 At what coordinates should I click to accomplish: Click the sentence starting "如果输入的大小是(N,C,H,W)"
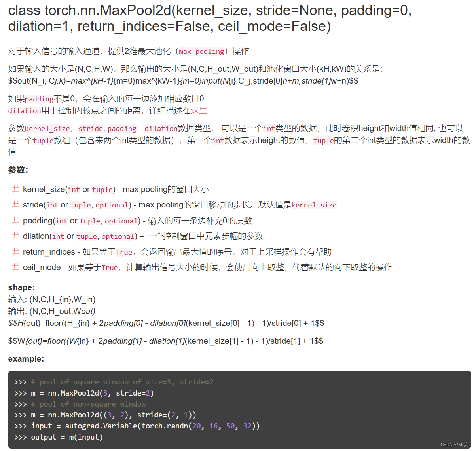195,69
